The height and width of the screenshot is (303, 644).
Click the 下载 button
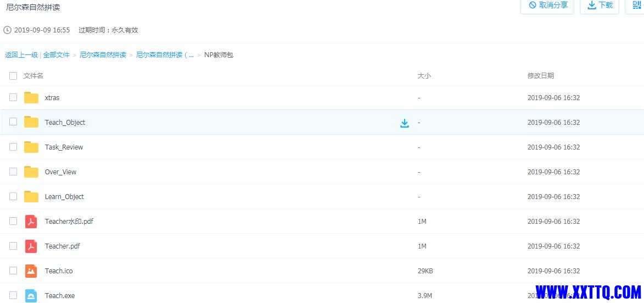[600, 5]
